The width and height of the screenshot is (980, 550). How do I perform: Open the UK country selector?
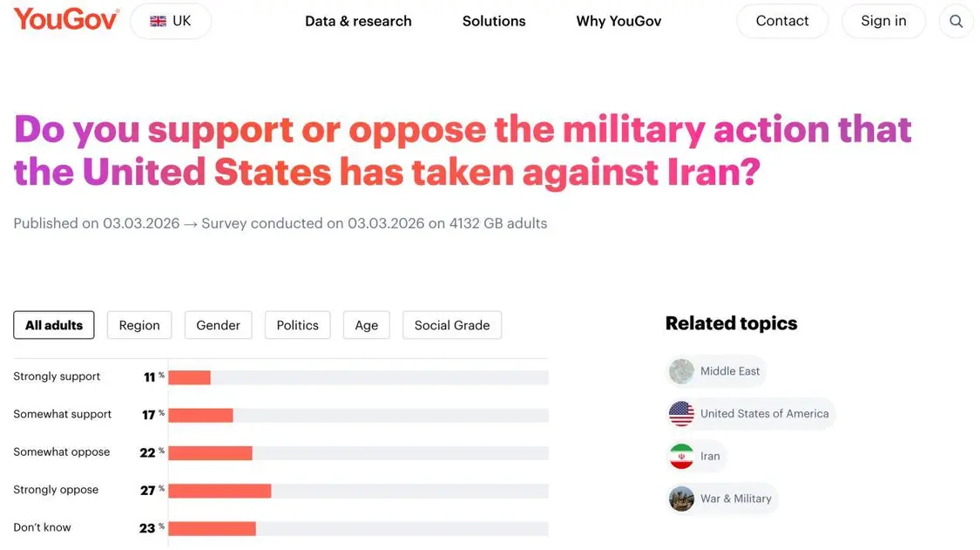[x=171, y=22]
